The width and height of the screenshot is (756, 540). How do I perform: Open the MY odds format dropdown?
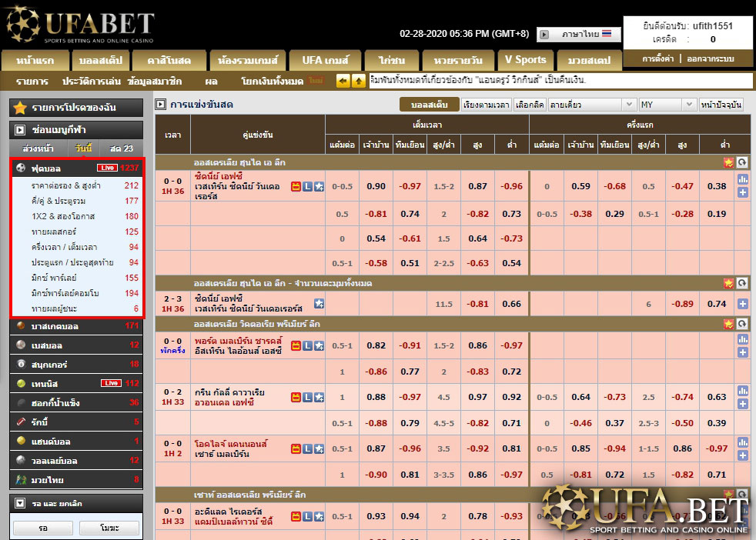click(667, 105)
